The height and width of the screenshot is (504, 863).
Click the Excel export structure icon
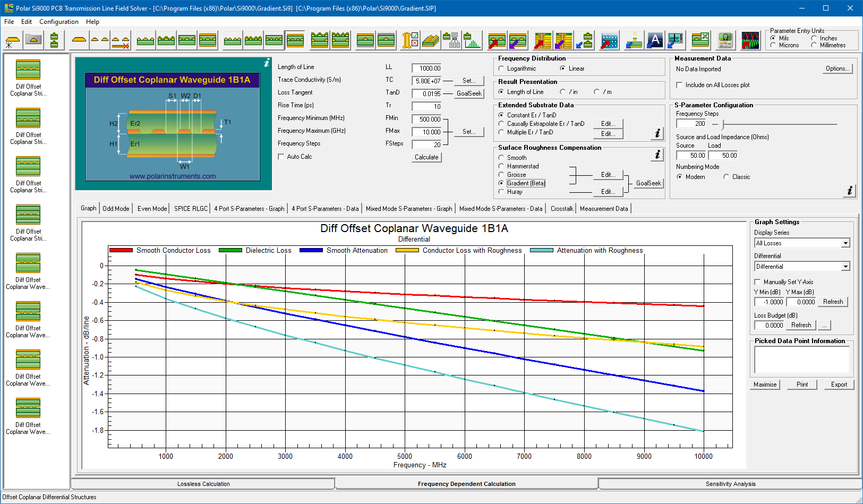coord(700,40)
